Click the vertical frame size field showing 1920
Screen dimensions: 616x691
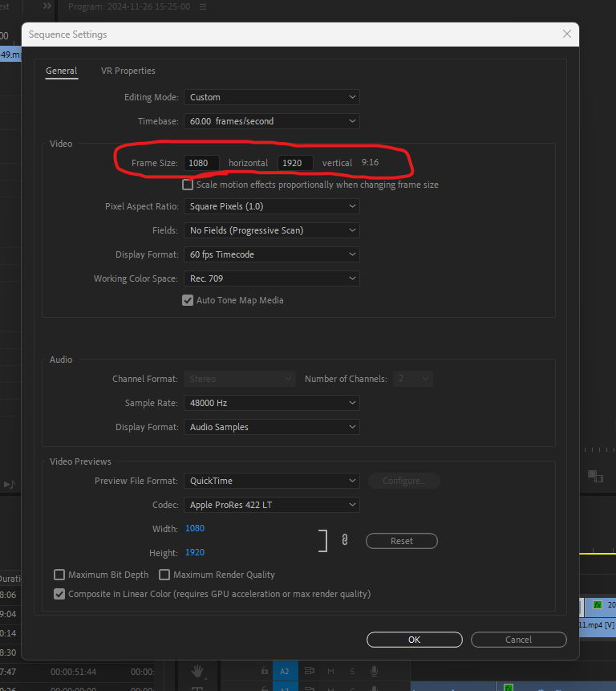[x=295, y=163]
